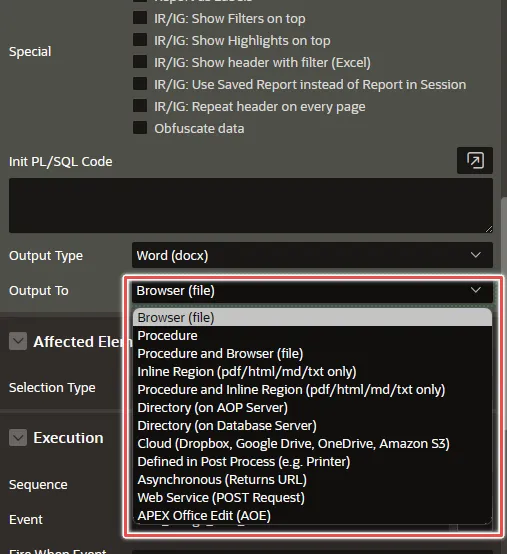Collapse the Affected Elements section chevron
This screenshot has height=554, width=507.
coord(18,341)
